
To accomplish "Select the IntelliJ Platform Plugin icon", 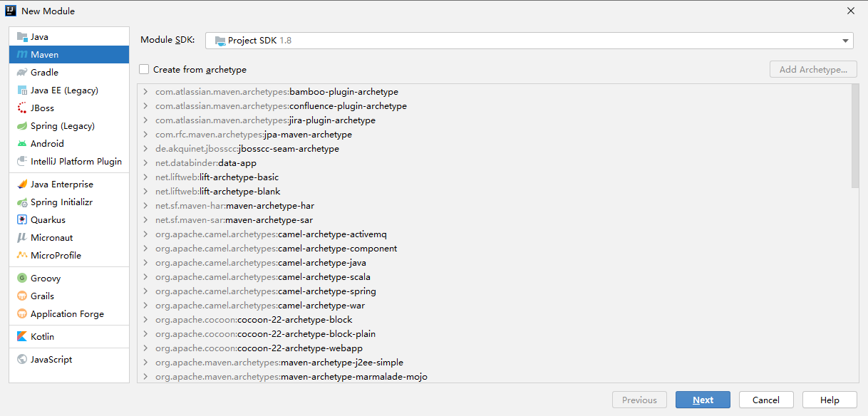I will 22,161.
